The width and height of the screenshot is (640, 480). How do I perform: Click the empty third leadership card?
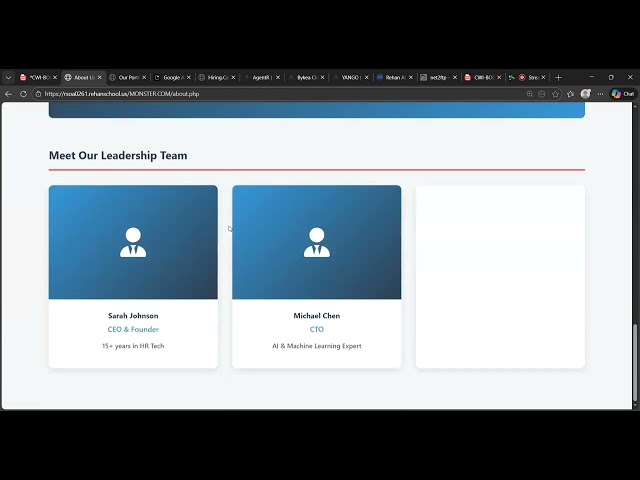pos(500,276)
